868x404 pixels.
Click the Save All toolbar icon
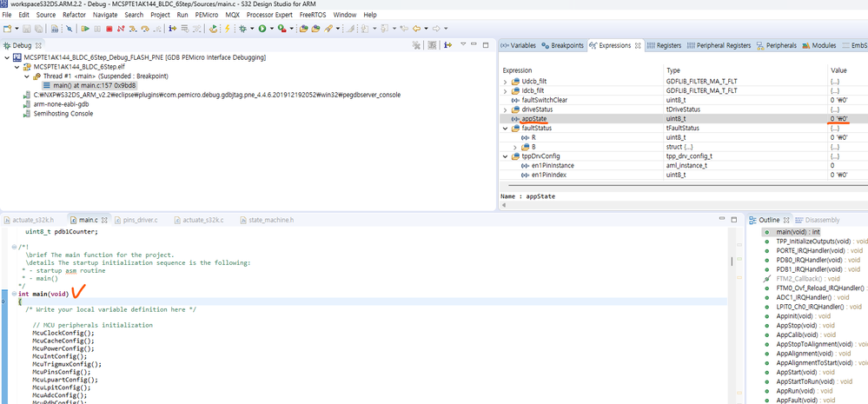coord(38,28)
